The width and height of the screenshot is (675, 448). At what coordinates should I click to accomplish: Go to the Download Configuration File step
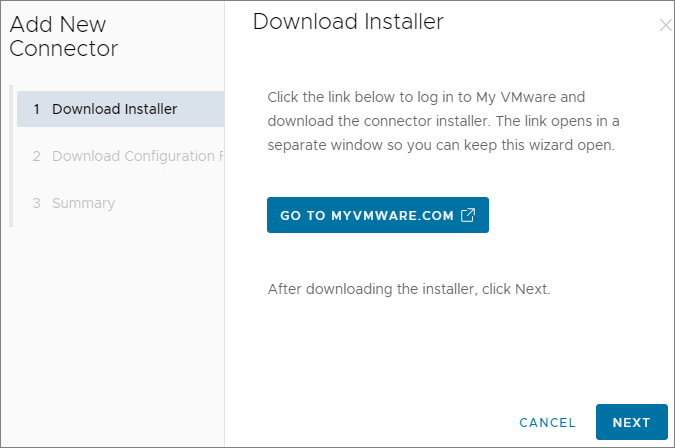[136, 156]
